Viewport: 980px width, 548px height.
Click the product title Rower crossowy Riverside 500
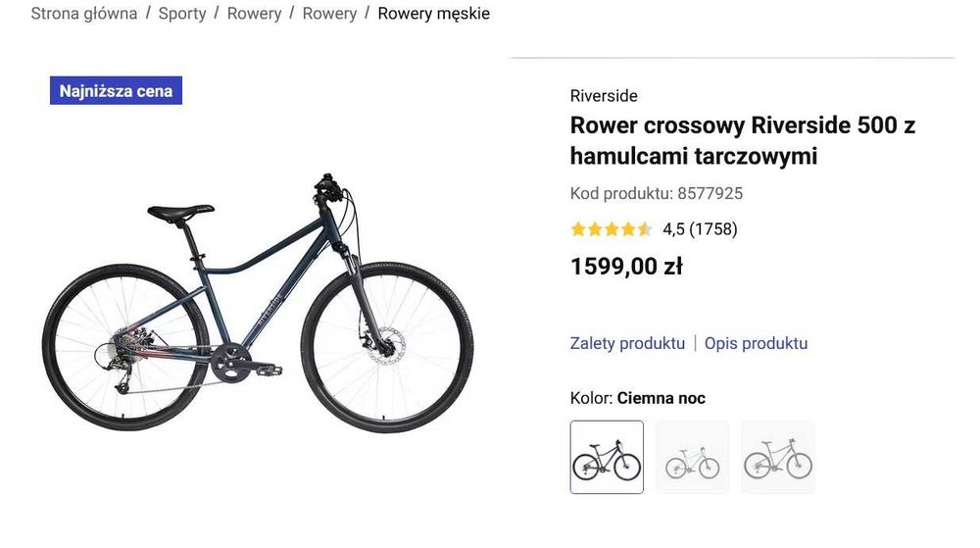click(742, 140)
